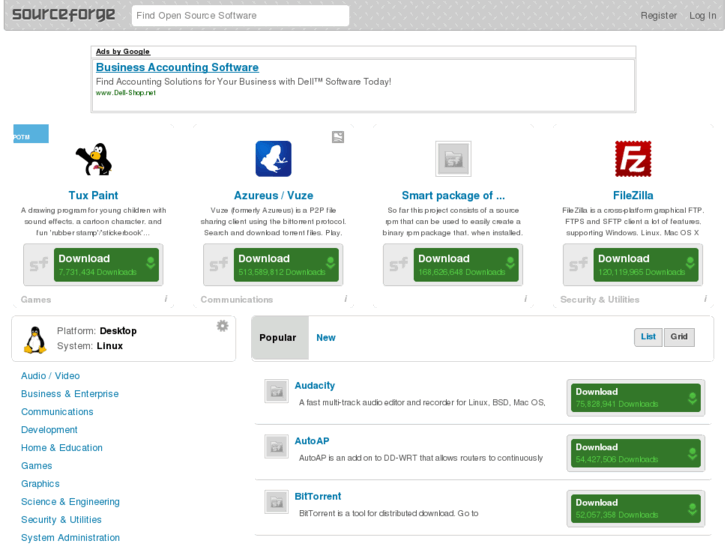This screenshot has width=727, height=545.
Task: Visit www.Dell-Shop.net ad URL
Action: (126, 93)
